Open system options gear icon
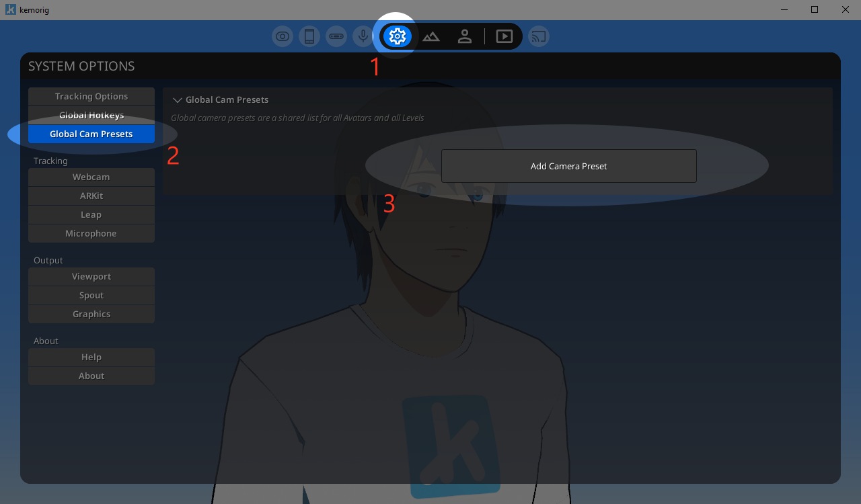The width and height of the screenshot is (861, 504). click(398, 36)
